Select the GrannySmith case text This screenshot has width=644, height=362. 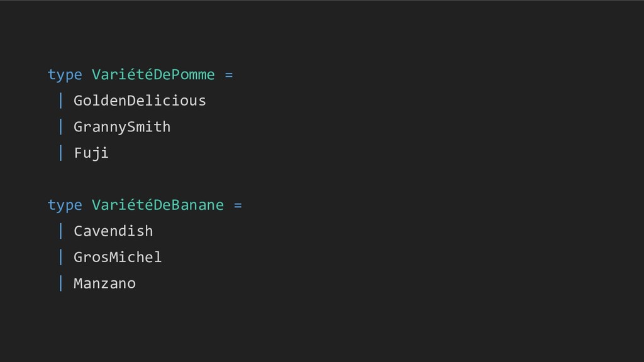(122, 127)
